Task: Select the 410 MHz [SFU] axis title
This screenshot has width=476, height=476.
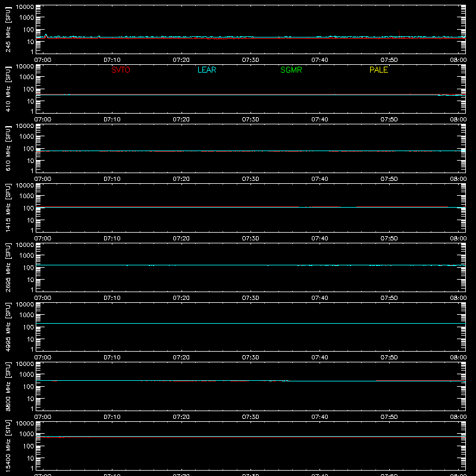Action: tap(8, 89)
